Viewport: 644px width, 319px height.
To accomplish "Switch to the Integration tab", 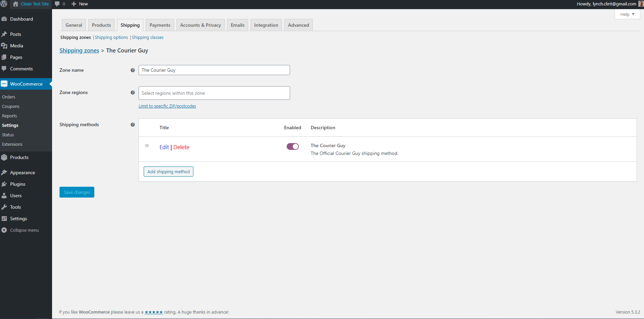I will 266,25.
